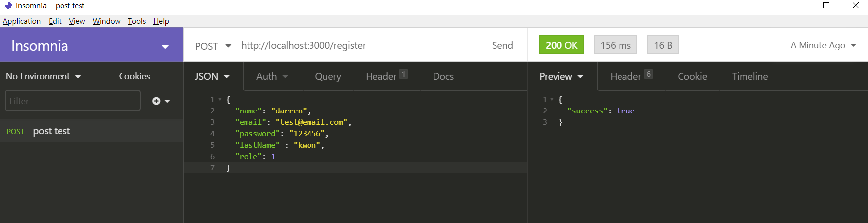Click the plus icon to create request
Screen dimensions: 868x223
click(x=156, y=101)
